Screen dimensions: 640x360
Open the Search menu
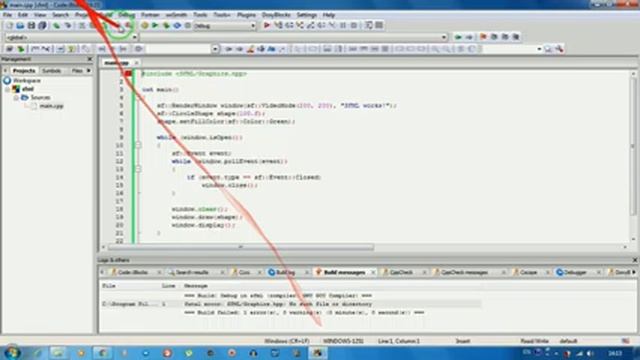pyautogui.click(x=60, y=15)
